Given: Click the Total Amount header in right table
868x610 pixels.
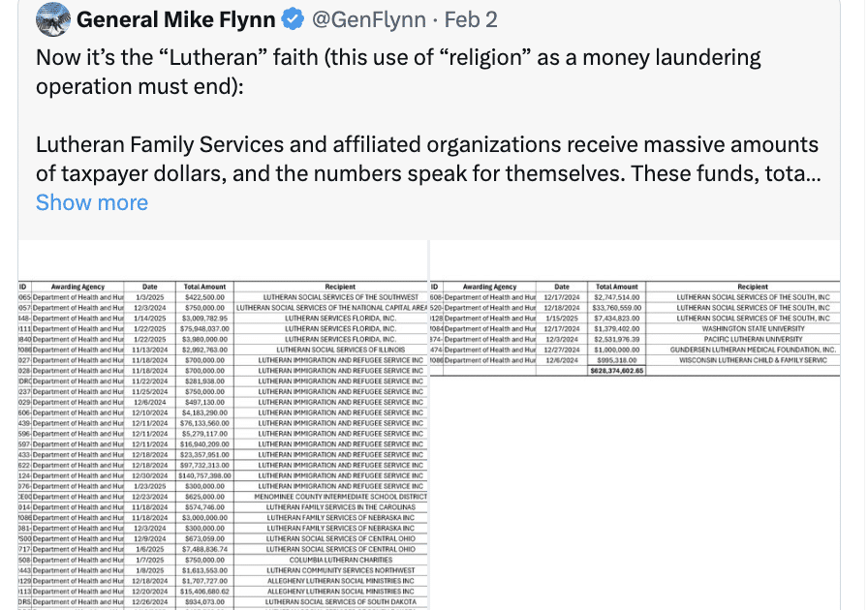Looking at the screenshot, I should (617, 287).
